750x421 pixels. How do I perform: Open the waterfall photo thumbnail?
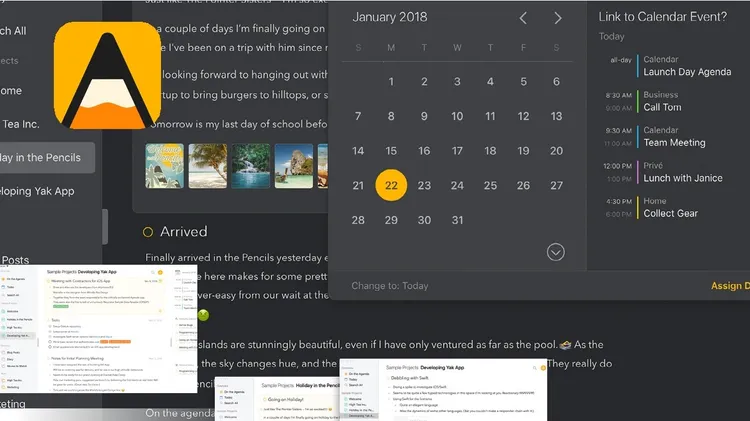(x=251, y=166)
